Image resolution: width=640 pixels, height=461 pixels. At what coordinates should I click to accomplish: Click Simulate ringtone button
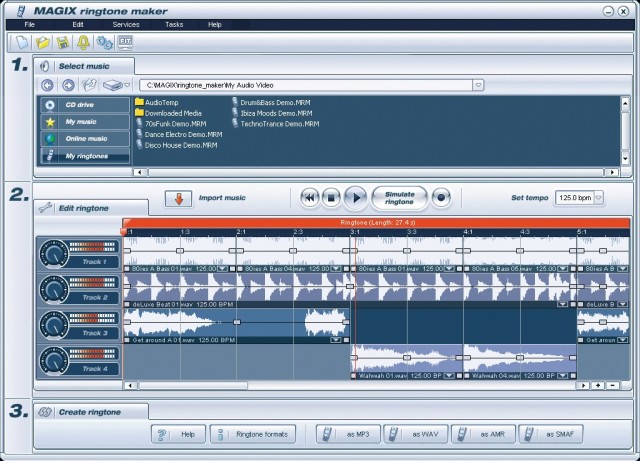399,198
